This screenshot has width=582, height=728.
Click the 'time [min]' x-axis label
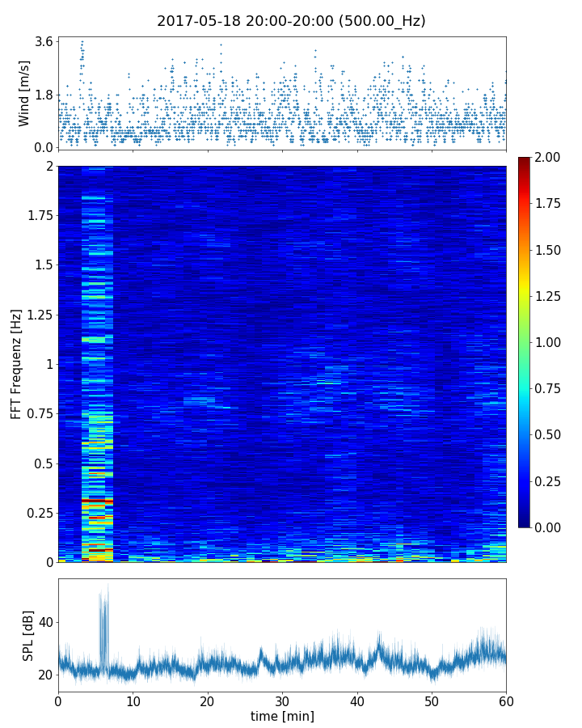point(282,716)
